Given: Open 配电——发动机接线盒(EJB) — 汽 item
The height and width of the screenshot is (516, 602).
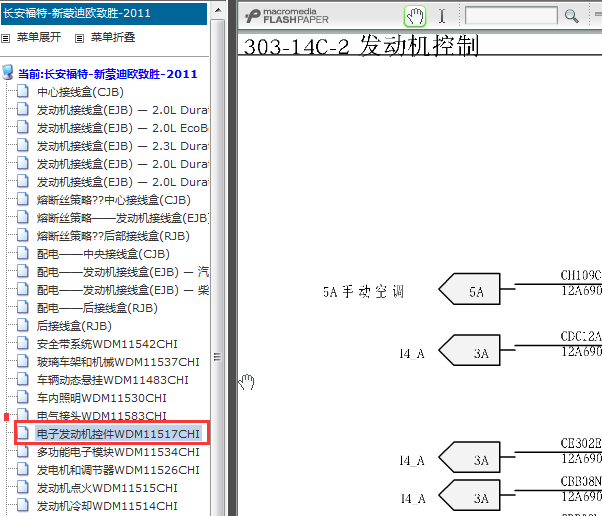Looking at the screenshot, I should click(122, 272).
